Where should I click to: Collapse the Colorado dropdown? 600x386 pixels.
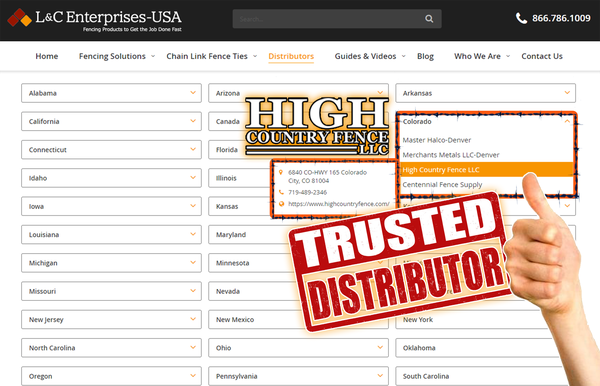(486, 121)
